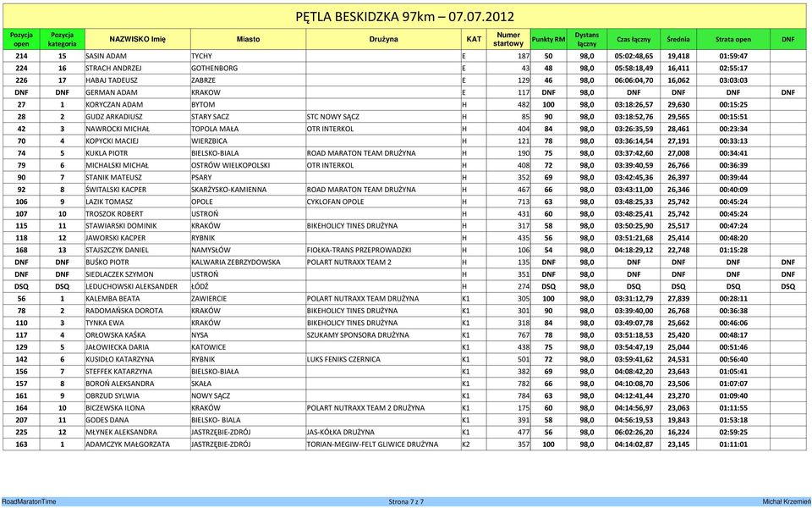Click the name SASIN ADAM
The width and height of the screenshot is (812, 508).
107,56
